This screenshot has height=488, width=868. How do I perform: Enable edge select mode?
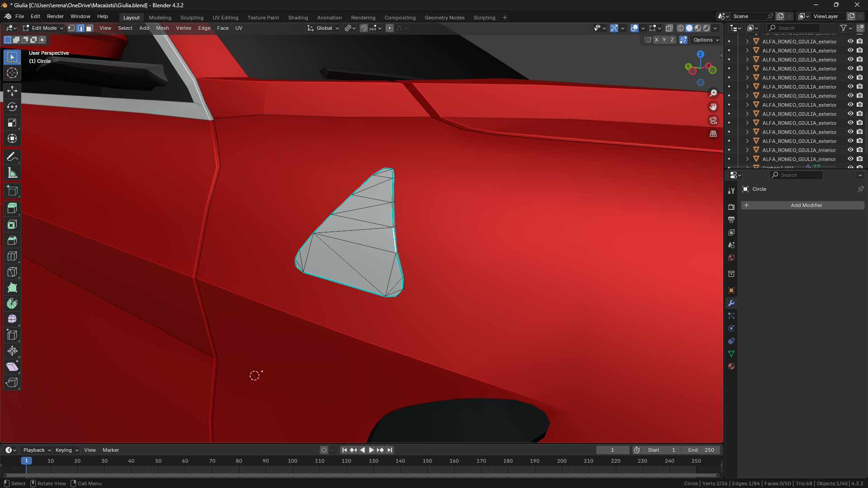pos(81,28)
